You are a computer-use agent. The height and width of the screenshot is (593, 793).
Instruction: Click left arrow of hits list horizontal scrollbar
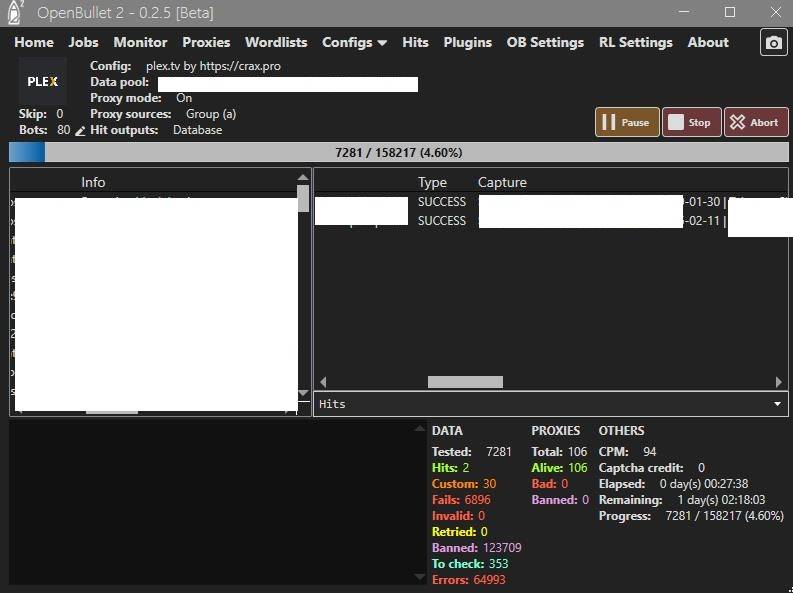pyautogui.click(x=323, y=382)
